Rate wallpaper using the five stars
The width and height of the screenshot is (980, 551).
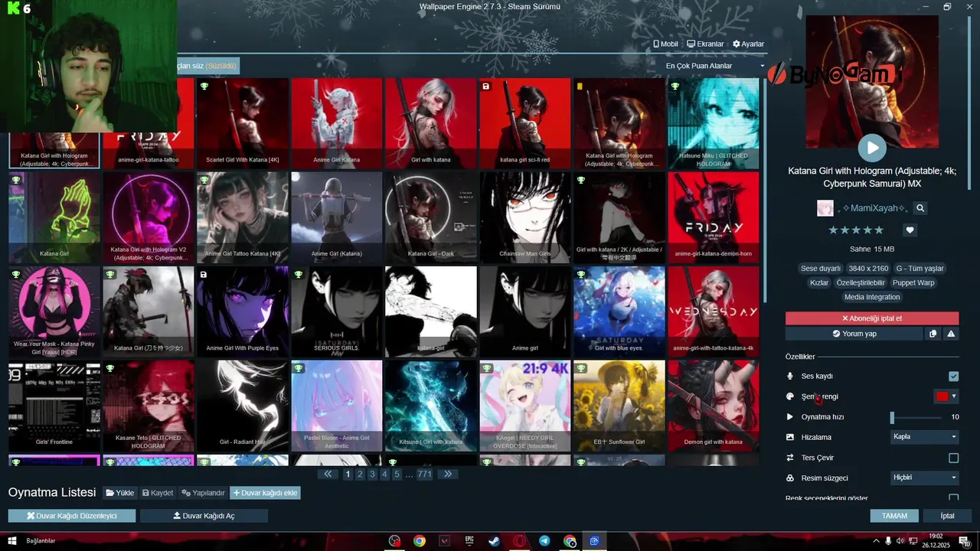point(856,230)
